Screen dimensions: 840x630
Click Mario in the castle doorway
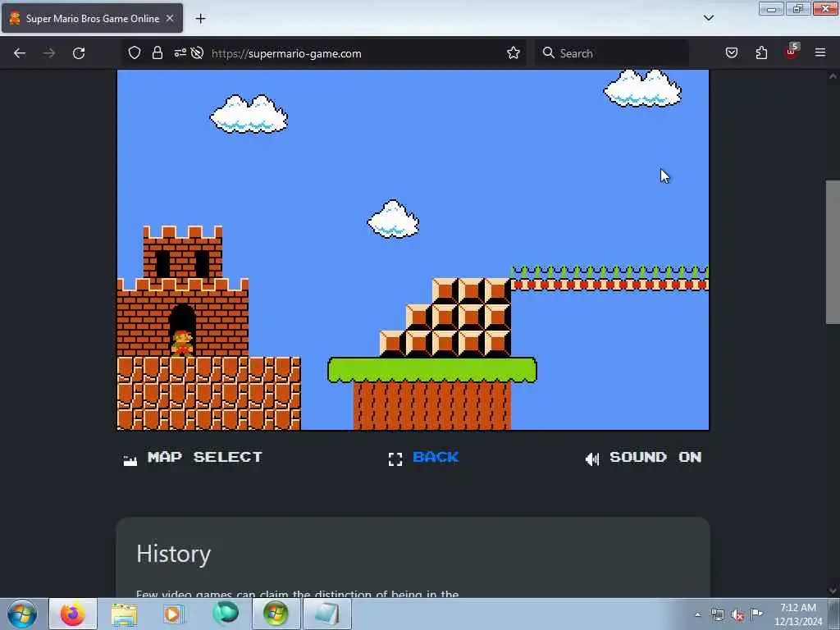(x=182, y=343)
